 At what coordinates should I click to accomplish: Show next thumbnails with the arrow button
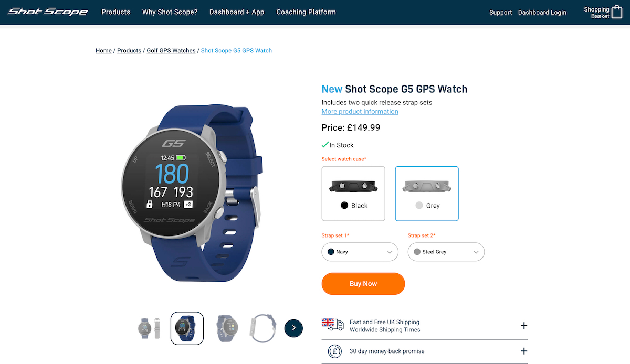[x=293, y=328]
